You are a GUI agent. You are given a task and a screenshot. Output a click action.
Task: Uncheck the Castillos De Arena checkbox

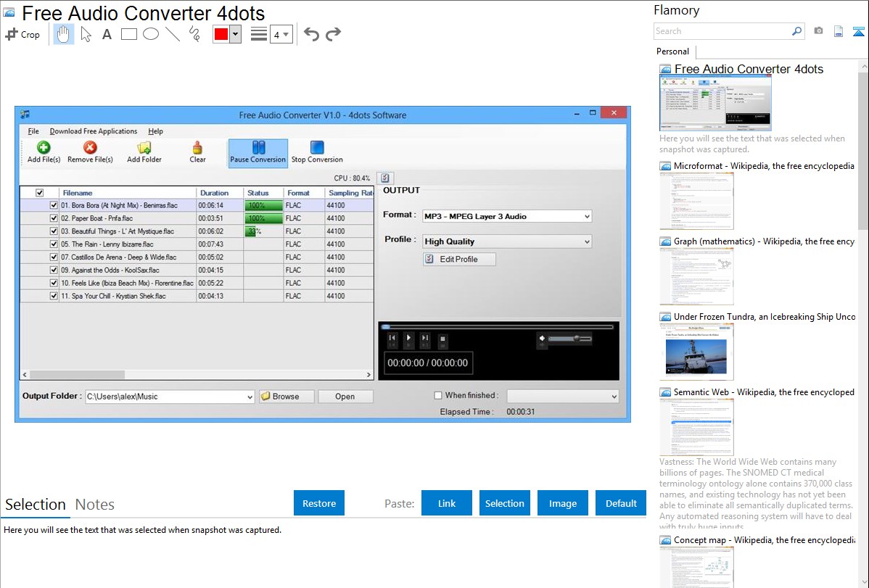54,257
